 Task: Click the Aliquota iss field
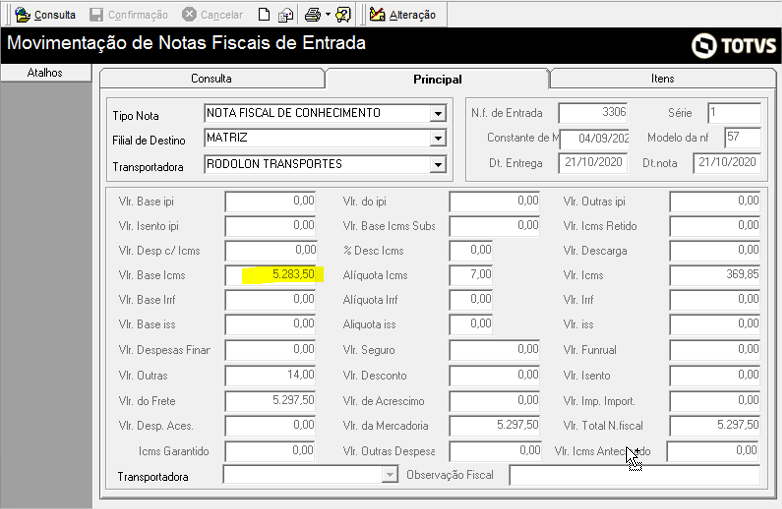coord(471,324)
